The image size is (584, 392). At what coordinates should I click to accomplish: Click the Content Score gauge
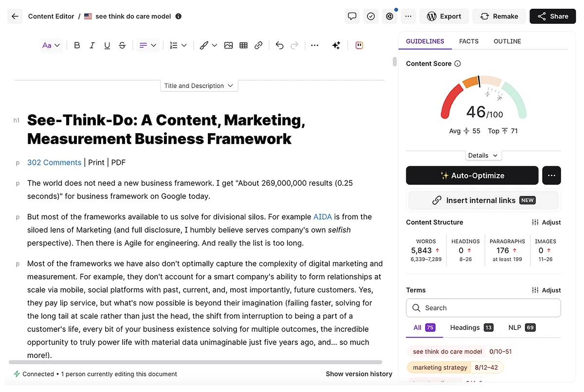point(484,97)
